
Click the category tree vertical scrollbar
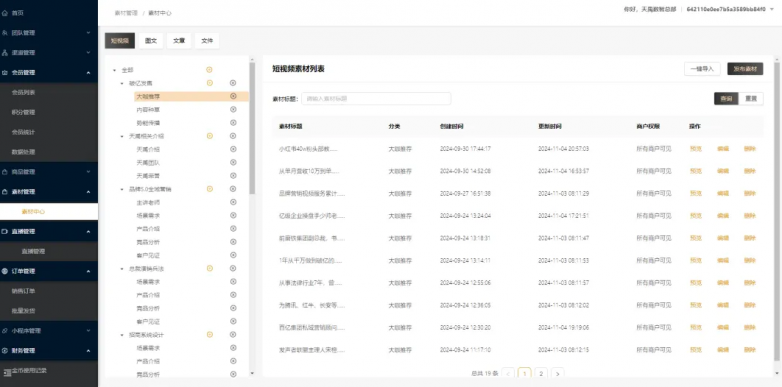252,128
